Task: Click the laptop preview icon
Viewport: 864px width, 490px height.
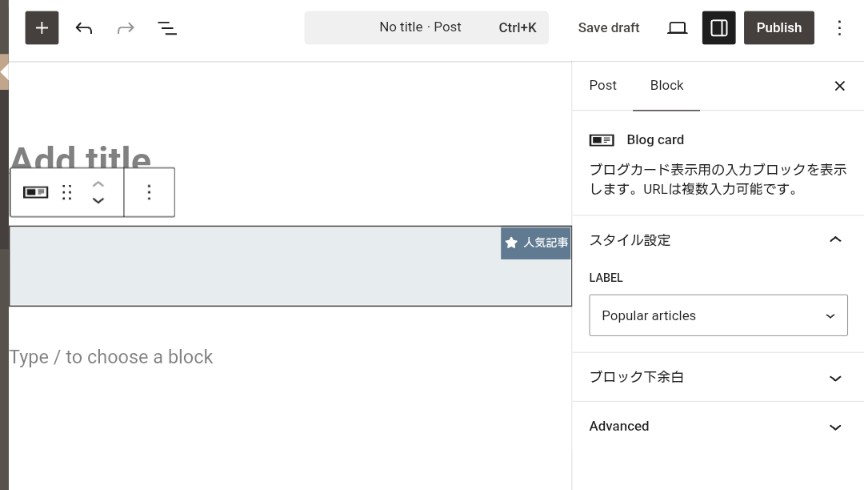Action: pyautogui.click(x=677, y=28)
